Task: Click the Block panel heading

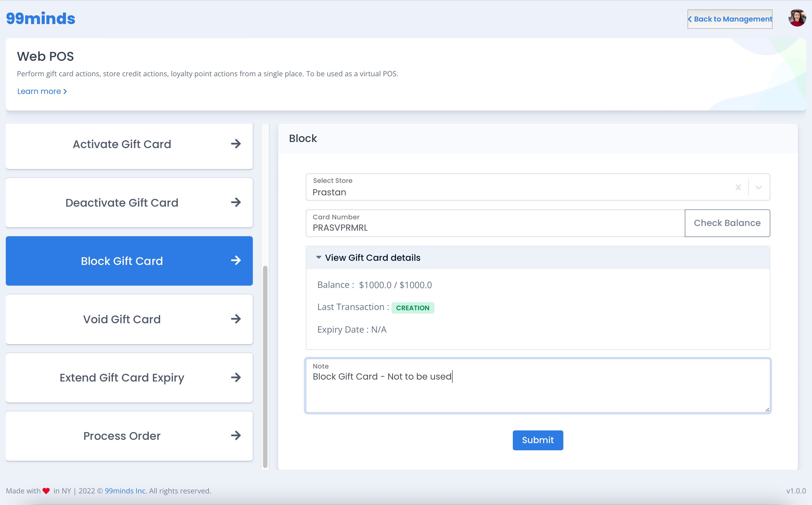Action: (303, 138)
